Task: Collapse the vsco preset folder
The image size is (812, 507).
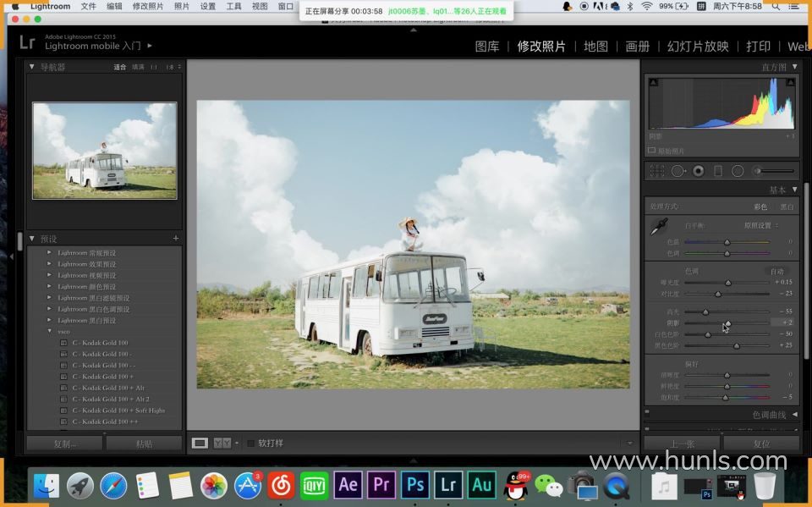Action: pos(49,331)
